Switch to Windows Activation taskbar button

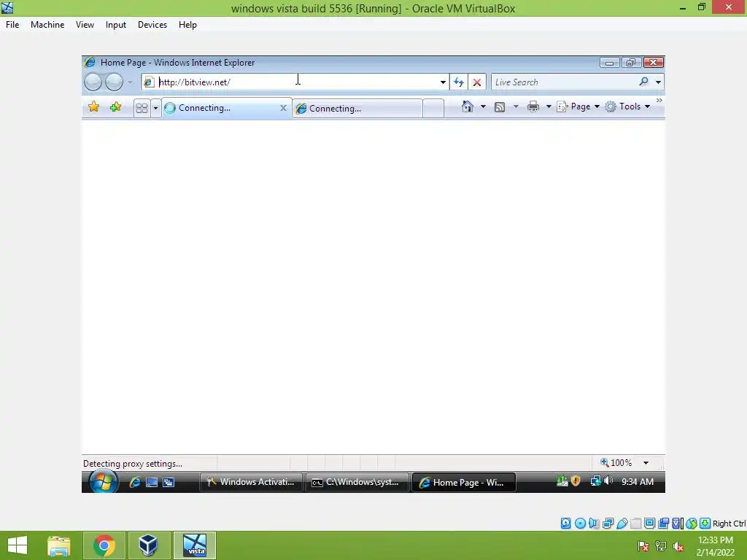[x=251, y=482]
